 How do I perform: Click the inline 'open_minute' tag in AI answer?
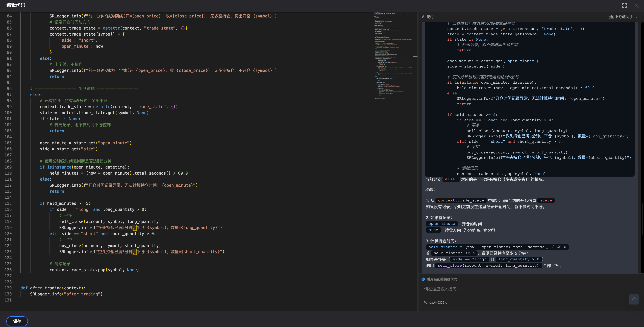click(441, 224)
